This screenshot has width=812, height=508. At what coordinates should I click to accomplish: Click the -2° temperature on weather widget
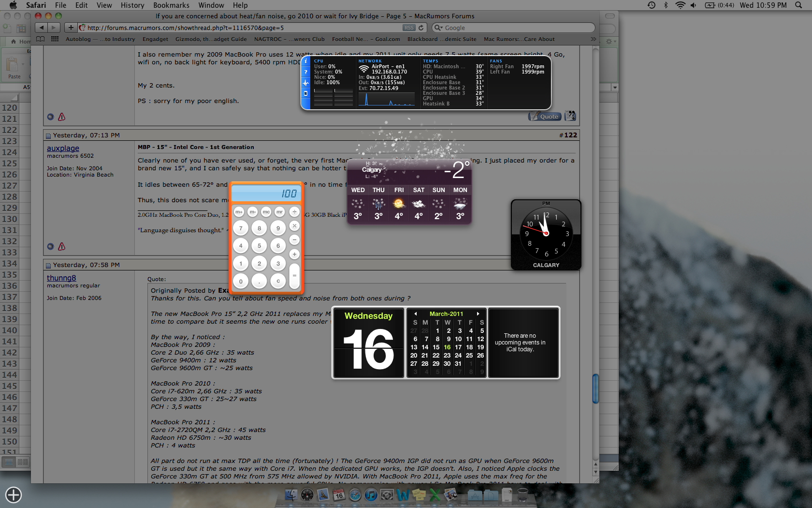coord(457,170)
